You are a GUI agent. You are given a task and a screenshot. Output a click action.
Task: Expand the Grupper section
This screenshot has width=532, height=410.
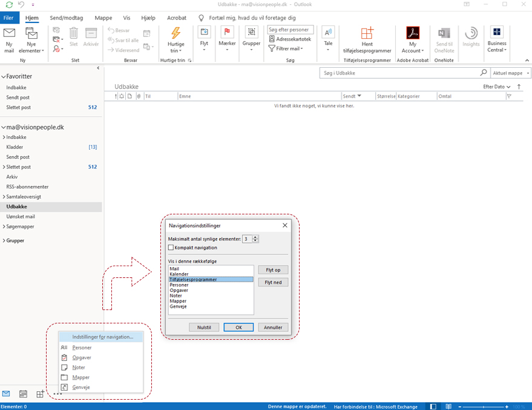(x=4, y=240)
